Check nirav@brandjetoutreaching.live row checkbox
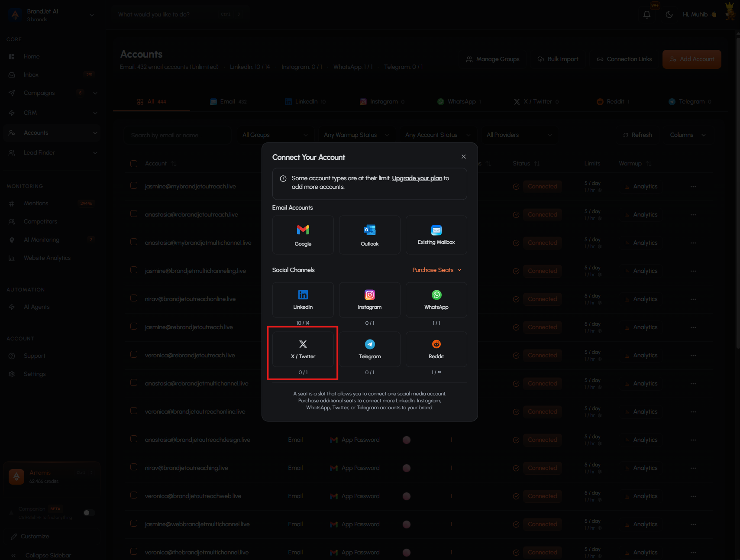 point(134,467)
